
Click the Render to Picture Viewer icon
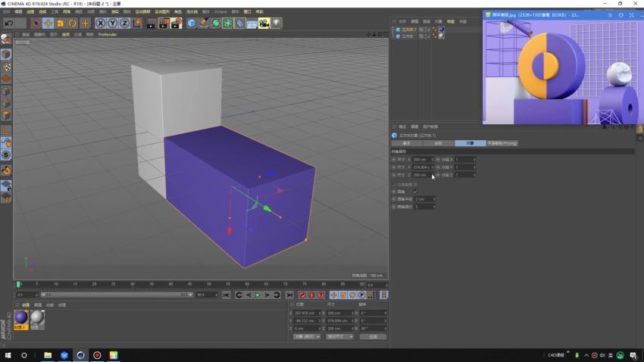(164, 23)
